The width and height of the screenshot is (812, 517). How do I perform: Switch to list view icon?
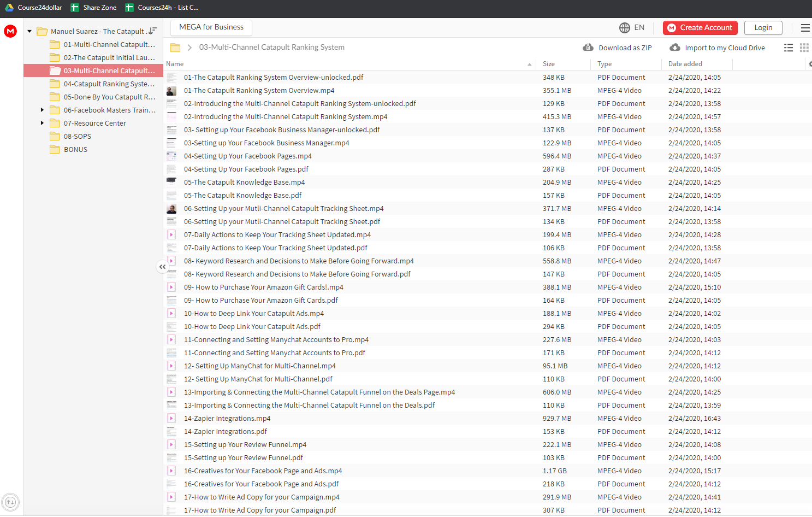coord(789,48)
